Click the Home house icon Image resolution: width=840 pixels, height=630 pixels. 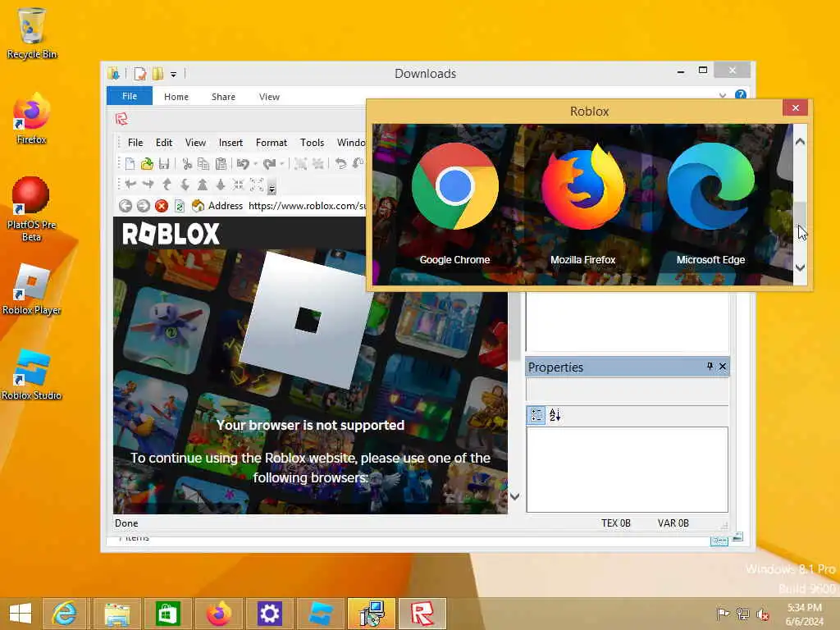click(x=198, y=206)
